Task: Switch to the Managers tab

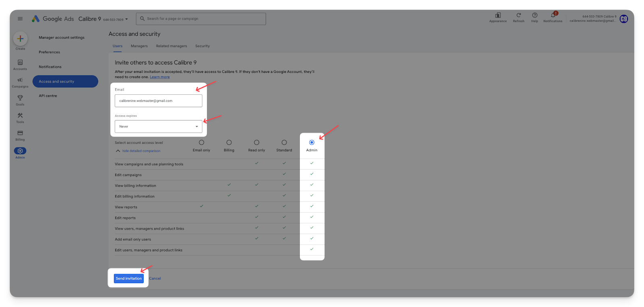Action: point(139,46)
